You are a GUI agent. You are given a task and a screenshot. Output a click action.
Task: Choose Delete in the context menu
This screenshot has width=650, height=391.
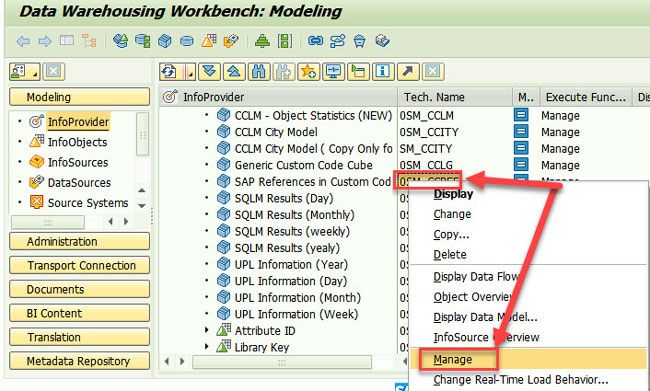coord(450,254)
